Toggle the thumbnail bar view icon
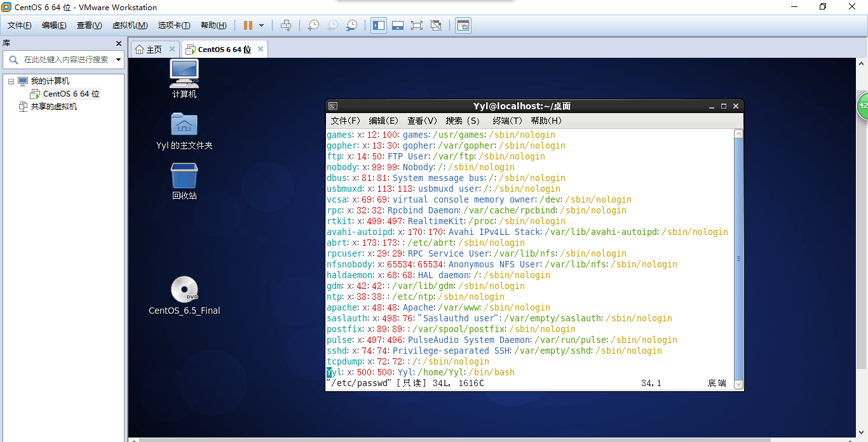The image size is (868, 442). pyautogui.click(x=398, y=25)
